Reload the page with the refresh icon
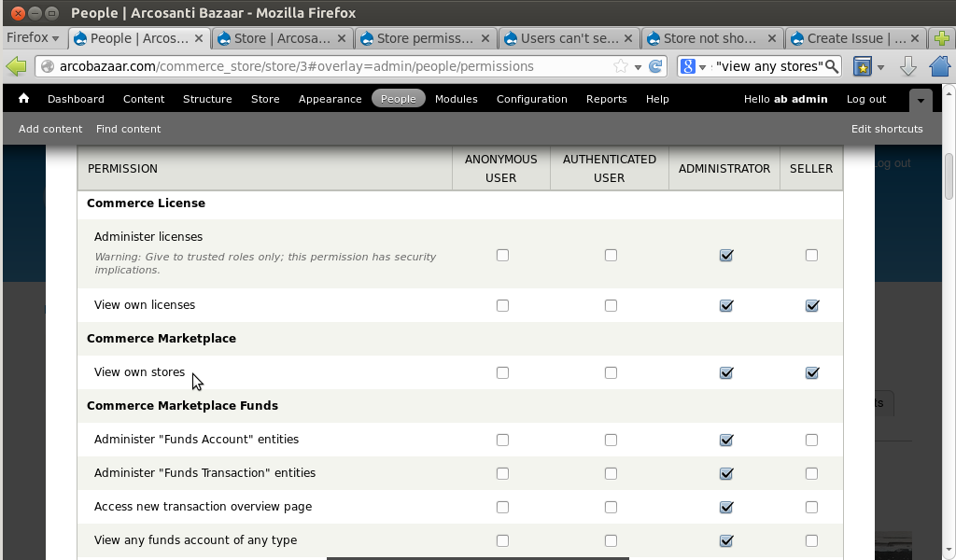The image size is (956, 560). (654, 66)
